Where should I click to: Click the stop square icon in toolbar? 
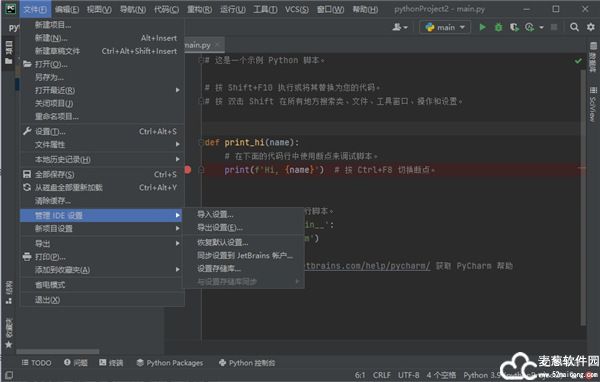click(554, 27)
